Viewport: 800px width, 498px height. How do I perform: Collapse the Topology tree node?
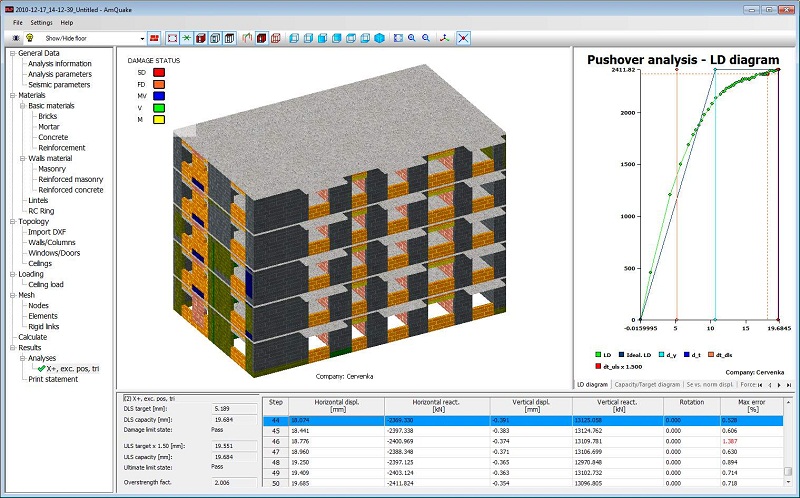click(x=13, y=221)
